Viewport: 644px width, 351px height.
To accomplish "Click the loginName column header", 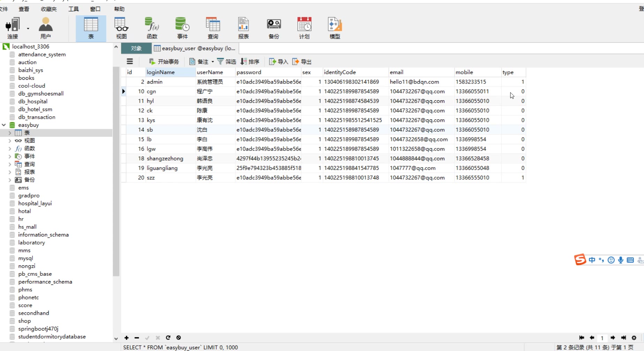I will click(170, 72).
